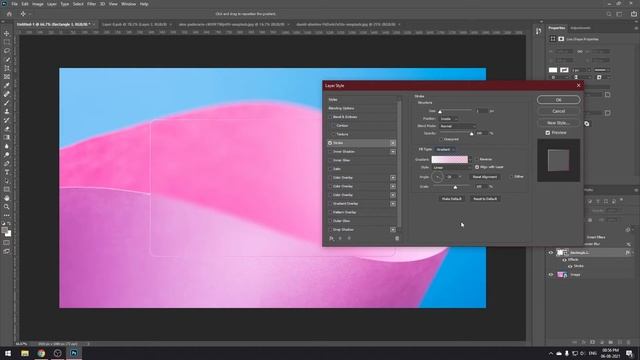
Task: Select the Clone Stamp tool
Action: 7,111
